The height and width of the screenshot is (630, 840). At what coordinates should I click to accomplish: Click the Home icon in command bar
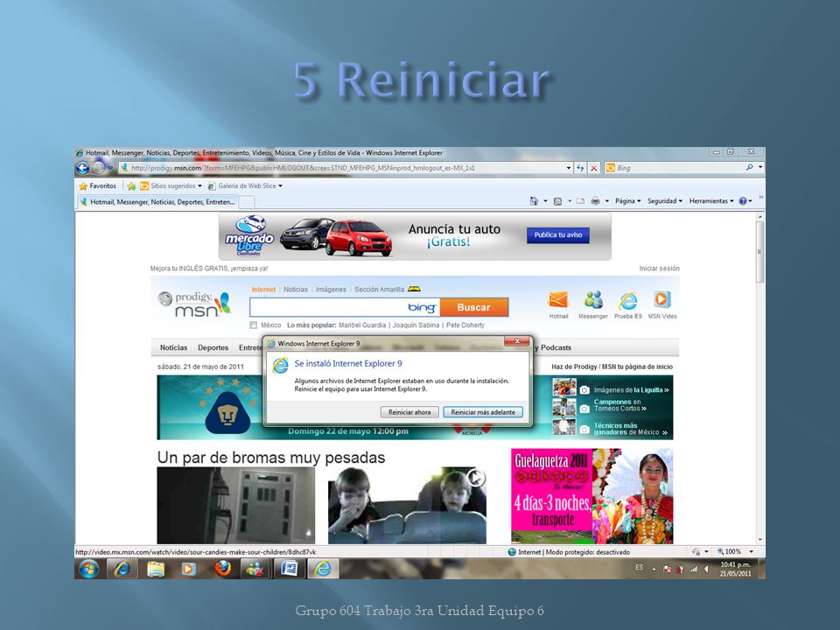pos(534,201)
